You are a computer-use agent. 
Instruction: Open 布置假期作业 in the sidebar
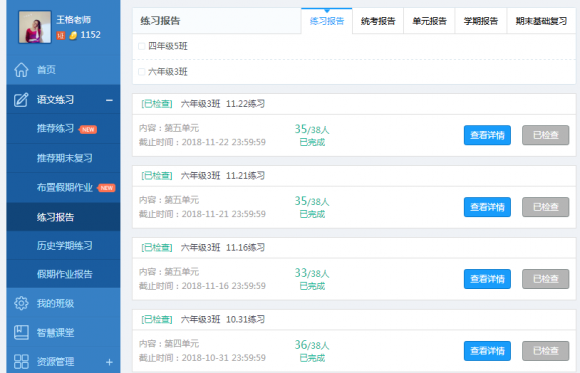coord(64,188)
